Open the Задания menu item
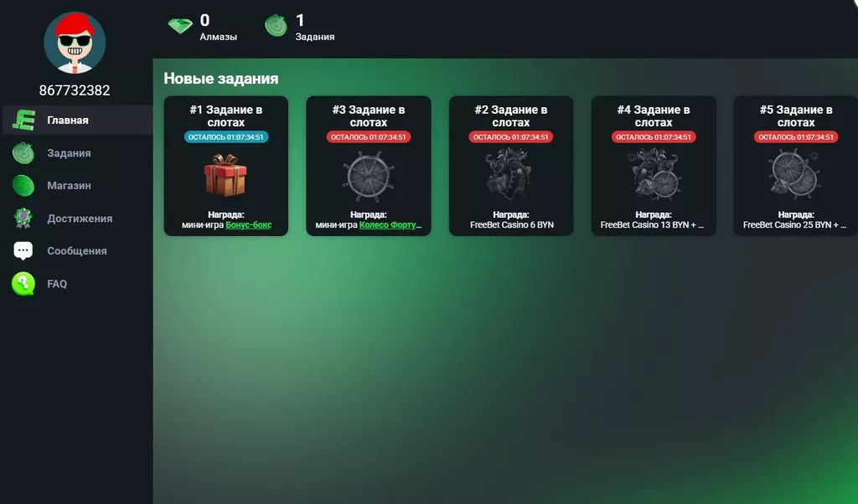Screen dimensions: 858x504 click(69, 153)
